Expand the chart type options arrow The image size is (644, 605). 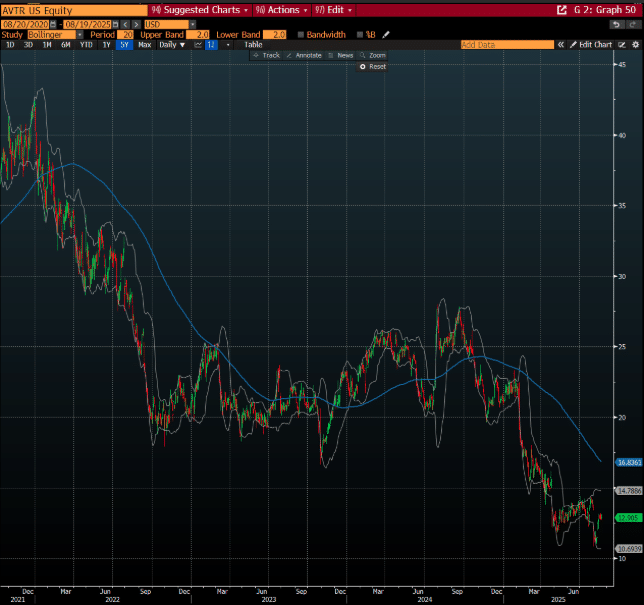[228, 45]
